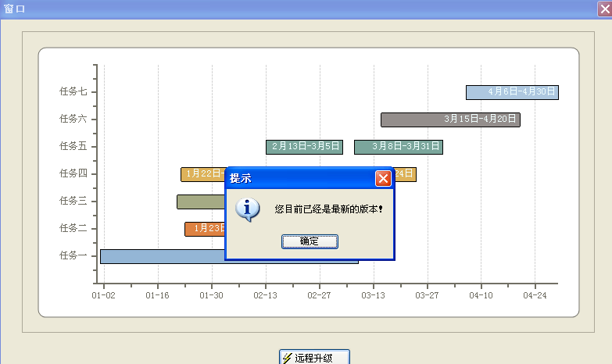Screen dimensions: 612x364
Task: Click the 提示 dialog title bar
Action: click(x=297, y=178)
